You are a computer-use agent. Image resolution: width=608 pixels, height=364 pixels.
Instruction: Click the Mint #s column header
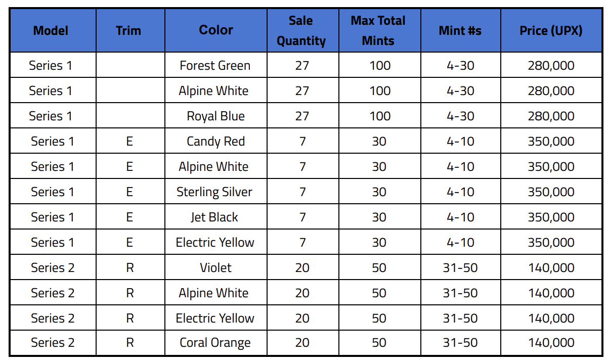tap(460, 30)
